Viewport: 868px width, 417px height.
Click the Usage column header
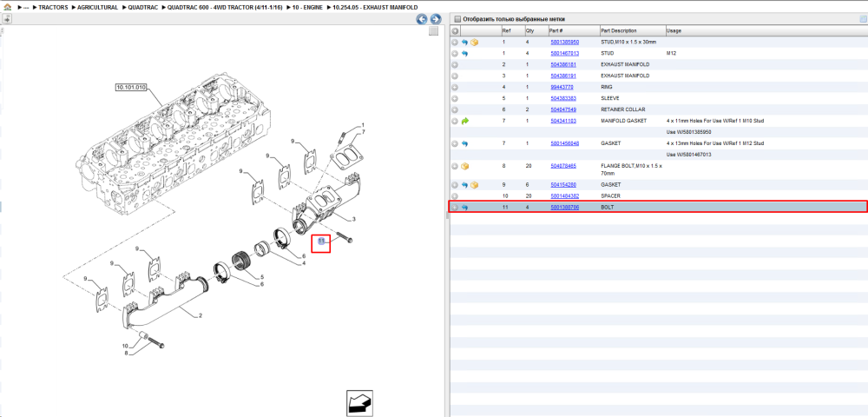click(x=766, y=31)
